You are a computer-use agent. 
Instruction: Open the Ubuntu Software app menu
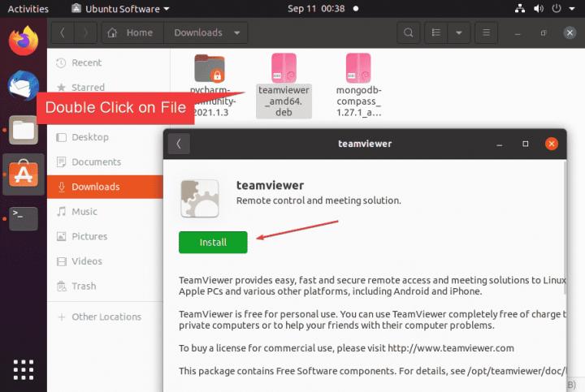pyautogui.click(x=120, y=9)
